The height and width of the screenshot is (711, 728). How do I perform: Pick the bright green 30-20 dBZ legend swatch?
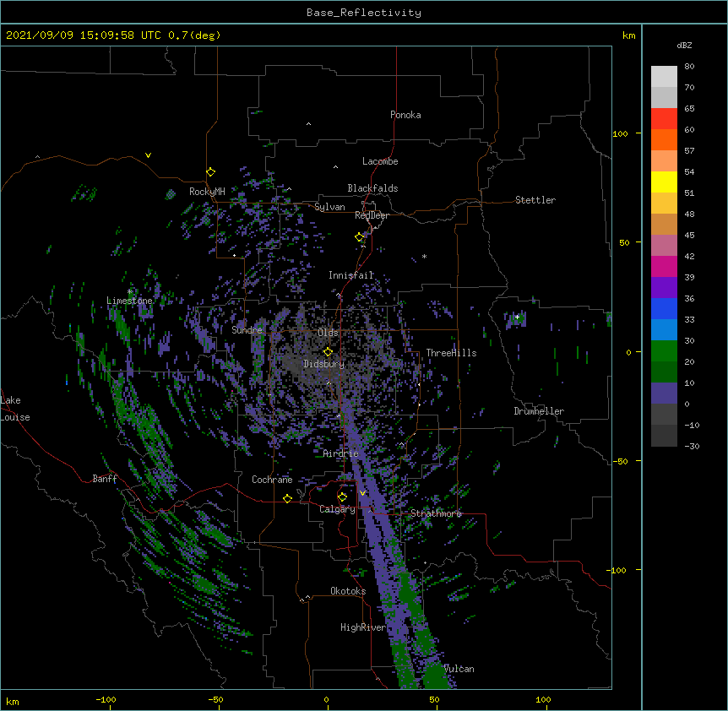click(664, 351)
